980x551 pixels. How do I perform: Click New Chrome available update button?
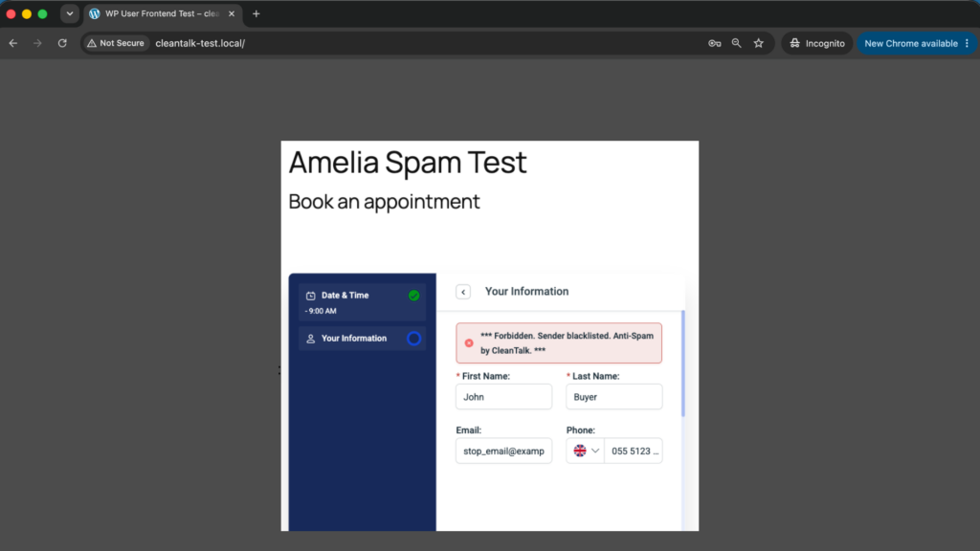[911, 43]
